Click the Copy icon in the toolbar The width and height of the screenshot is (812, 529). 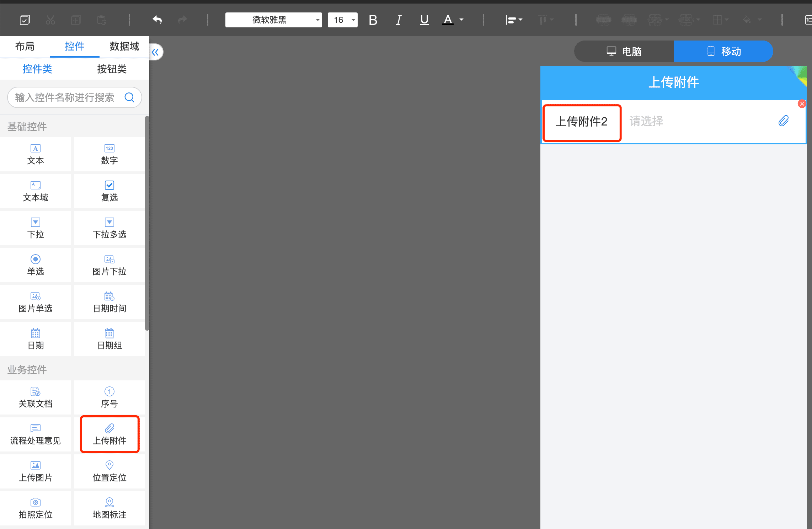coord(76,20)
